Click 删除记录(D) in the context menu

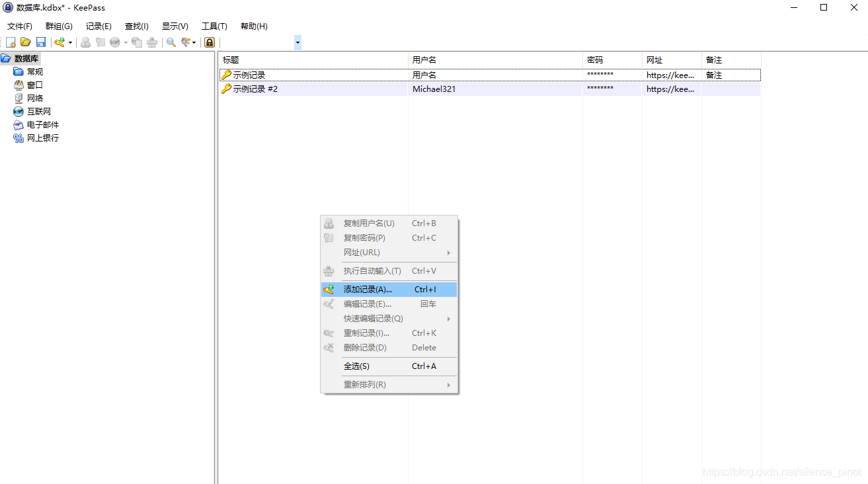tap(389, 348)
